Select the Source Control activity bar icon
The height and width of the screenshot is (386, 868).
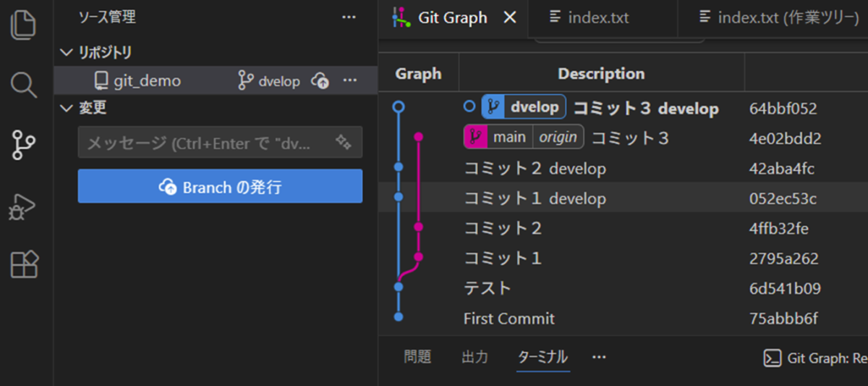tap(24, 146)
